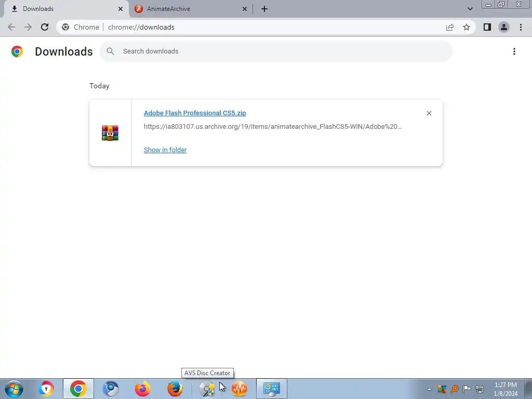
Task: Click the network tray icon
Action: 480,389
